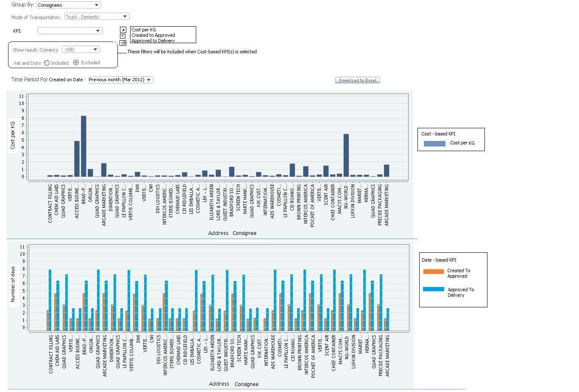Select Excluded for Vat and Duty
579x392 pixels.
point(76,63)
